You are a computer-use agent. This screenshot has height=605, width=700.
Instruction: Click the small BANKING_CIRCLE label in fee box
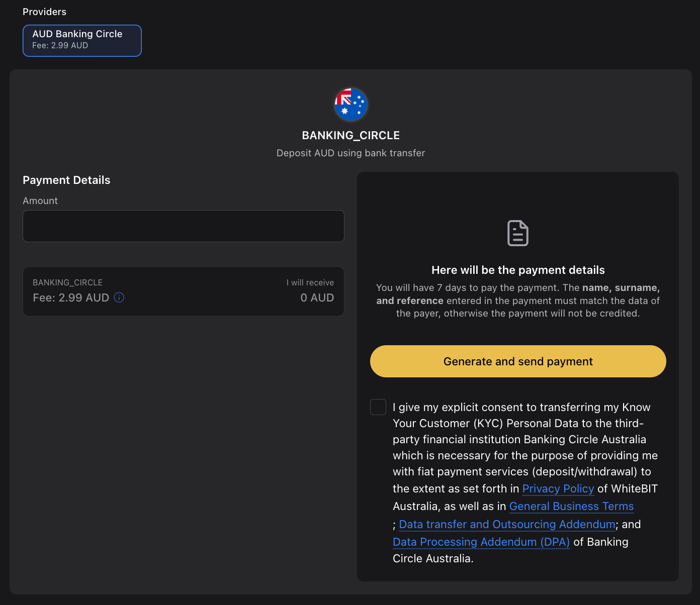[x=67, y=282]
